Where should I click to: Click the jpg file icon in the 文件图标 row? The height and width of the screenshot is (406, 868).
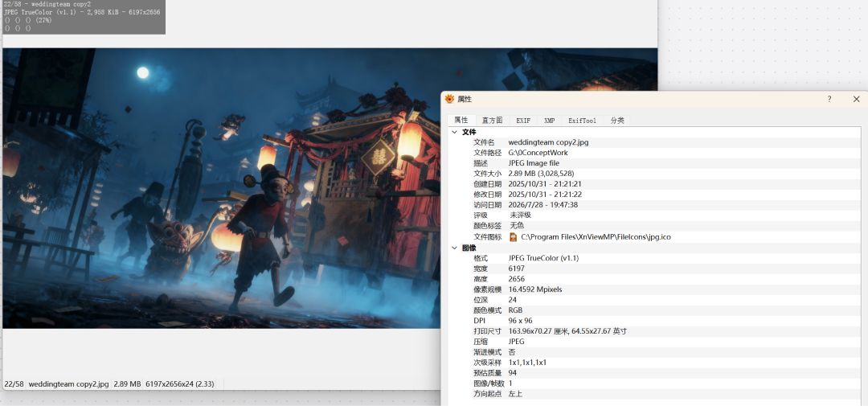(x=513, y=236)
